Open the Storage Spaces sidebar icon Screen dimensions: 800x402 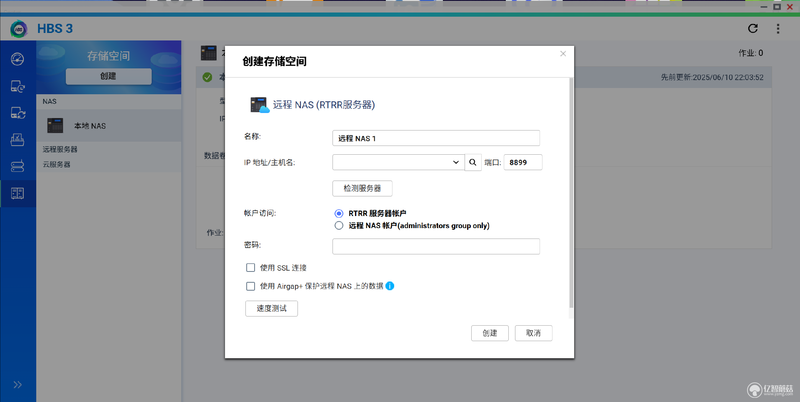(x=17, y=193)
